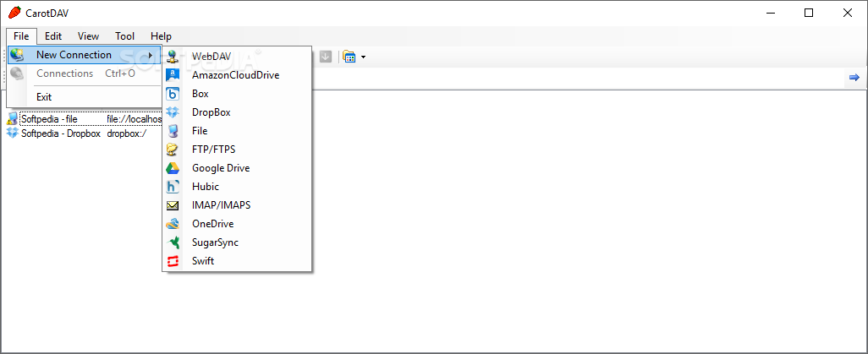Choose Box connection type
The height and width of the screenshot is (354, 868).
point(237,94)
